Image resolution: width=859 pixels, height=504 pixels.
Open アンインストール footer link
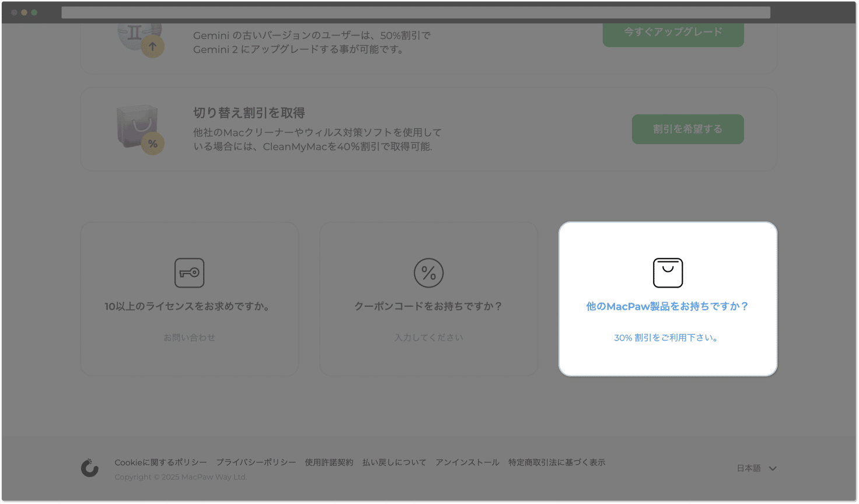(467, 463)
